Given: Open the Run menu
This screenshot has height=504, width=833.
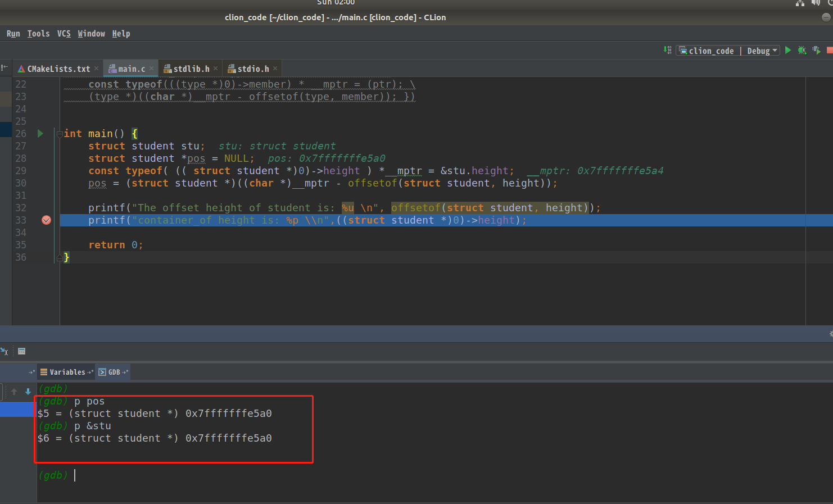Looking at the screenshot, I should [x=13, y=33].
